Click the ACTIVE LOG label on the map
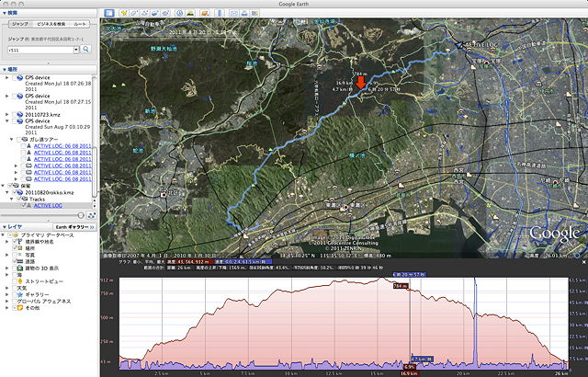Viewport: 588px width, 377px height. [x=481, y=44]
